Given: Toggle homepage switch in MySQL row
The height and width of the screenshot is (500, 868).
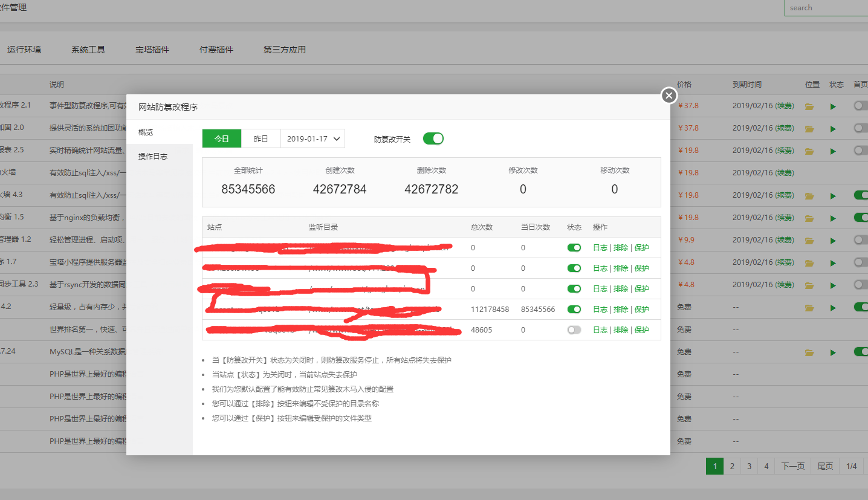Looking at the screenshot, I should (x=861, y=351).
